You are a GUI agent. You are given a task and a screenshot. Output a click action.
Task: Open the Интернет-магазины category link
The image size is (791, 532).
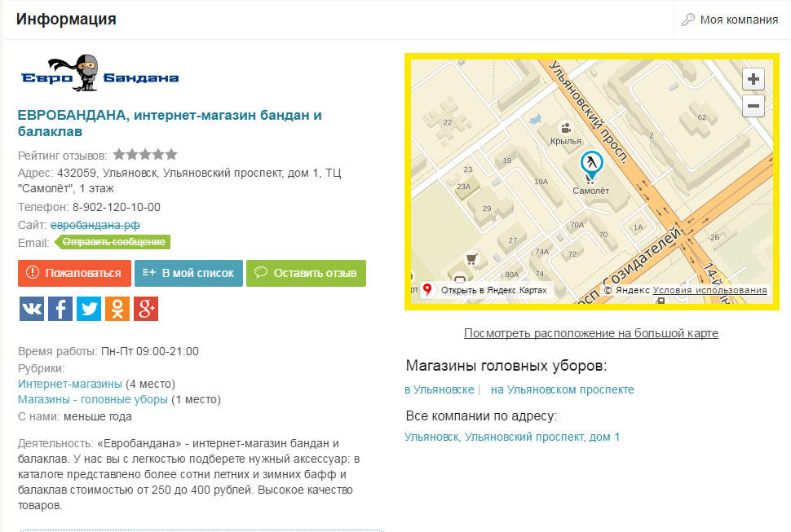tap(70, 384)
